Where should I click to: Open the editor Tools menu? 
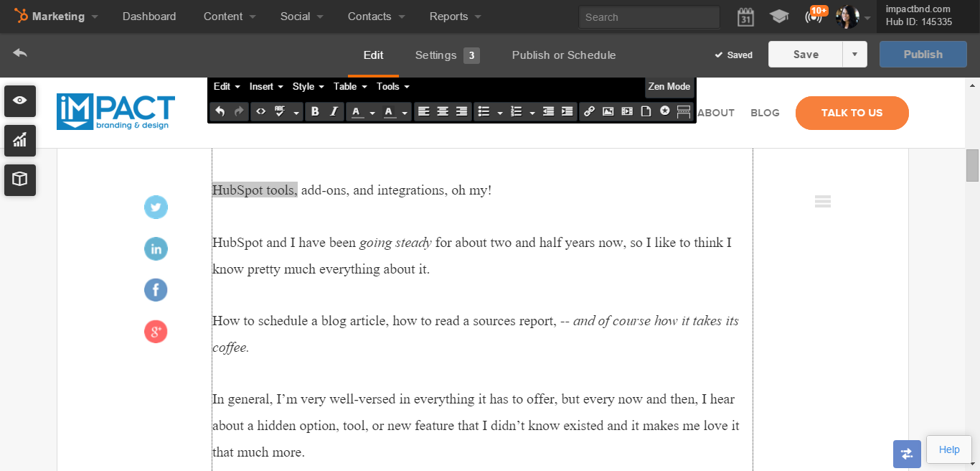point(393,86)
